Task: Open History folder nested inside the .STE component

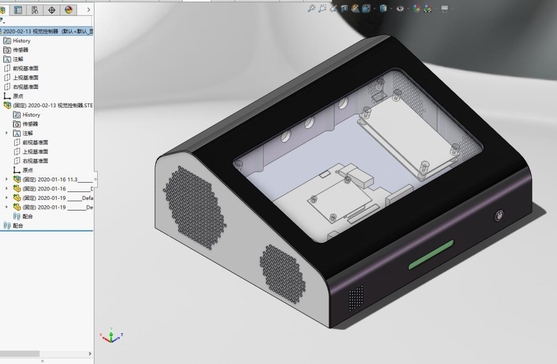Action: (26, 115)
